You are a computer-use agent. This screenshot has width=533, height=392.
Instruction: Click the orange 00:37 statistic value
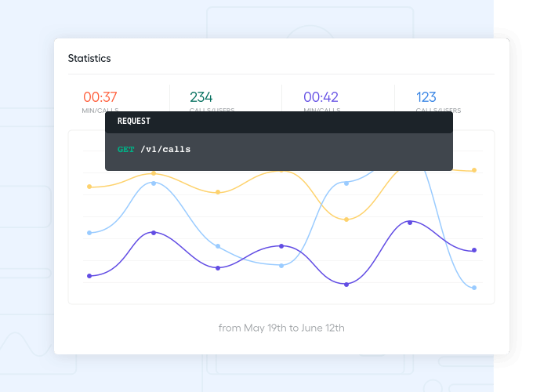click(100, 97)
